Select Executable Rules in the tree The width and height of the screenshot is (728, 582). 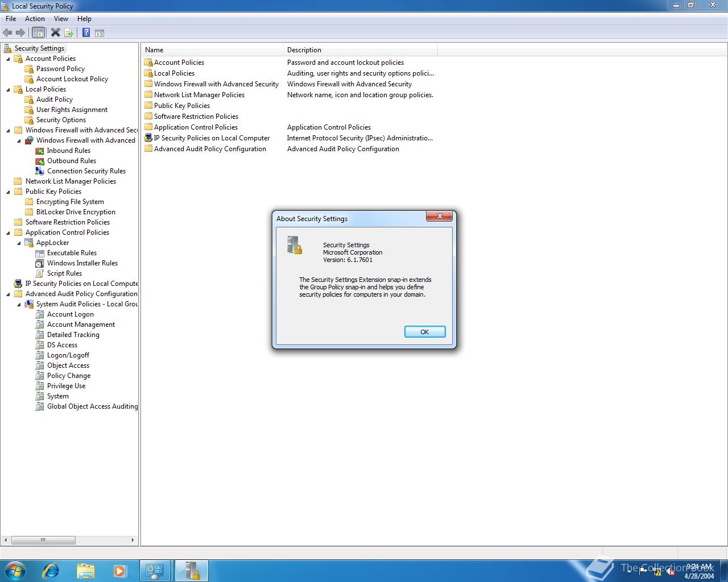click(72, 253)
